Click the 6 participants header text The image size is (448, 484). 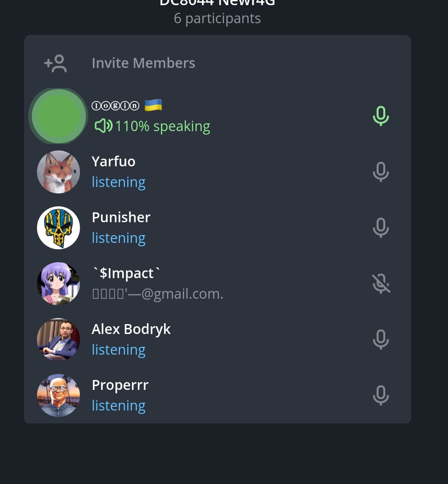click(218, 18)
